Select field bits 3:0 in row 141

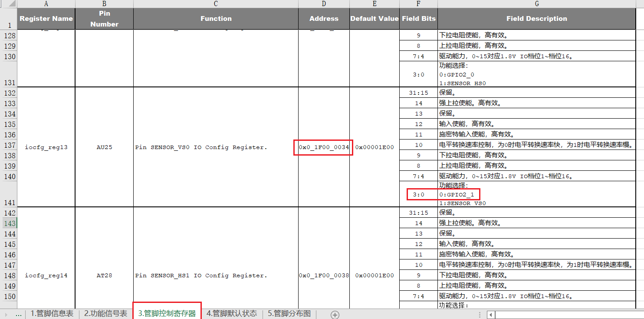[418, 194]
